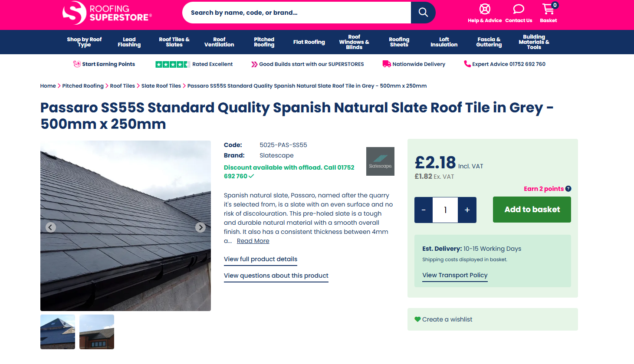Expand the Read More description link
This screenshot has height=364, width=634.
[x=253, y=241]
